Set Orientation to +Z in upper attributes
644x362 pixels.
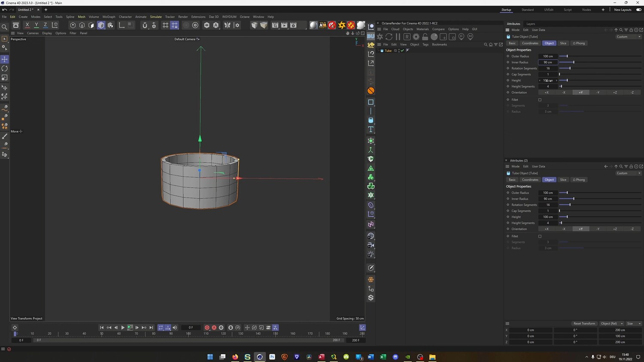tap(615, 93)
